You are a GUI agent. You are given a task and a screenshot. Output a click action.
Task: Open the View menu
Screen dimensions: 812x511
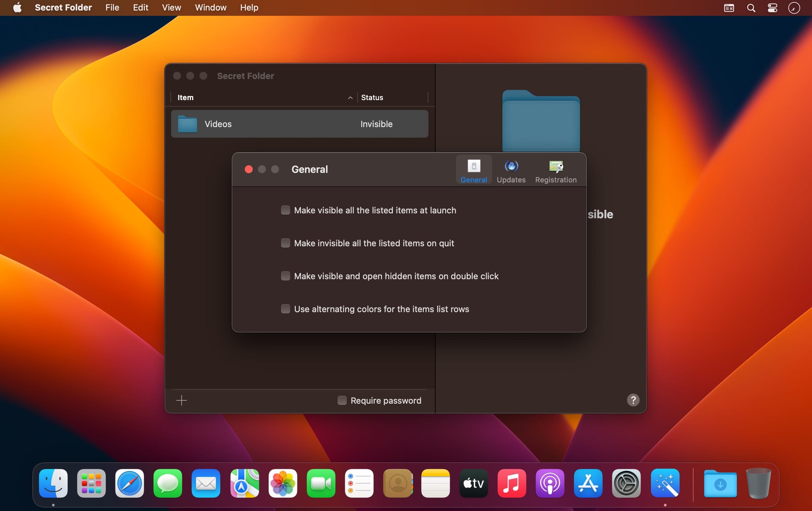pos(172,8)
